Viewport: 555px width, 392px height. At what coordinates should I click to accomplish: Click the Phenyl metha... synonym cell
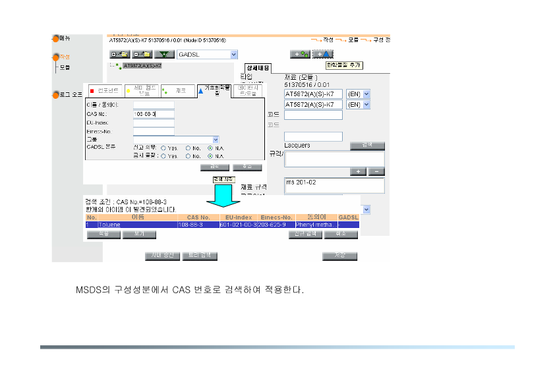[316, 225]
